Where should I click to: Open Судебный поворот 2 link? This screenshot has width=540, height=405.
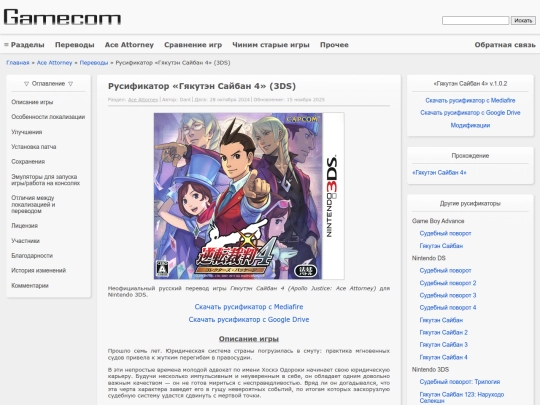pos(448,283)
